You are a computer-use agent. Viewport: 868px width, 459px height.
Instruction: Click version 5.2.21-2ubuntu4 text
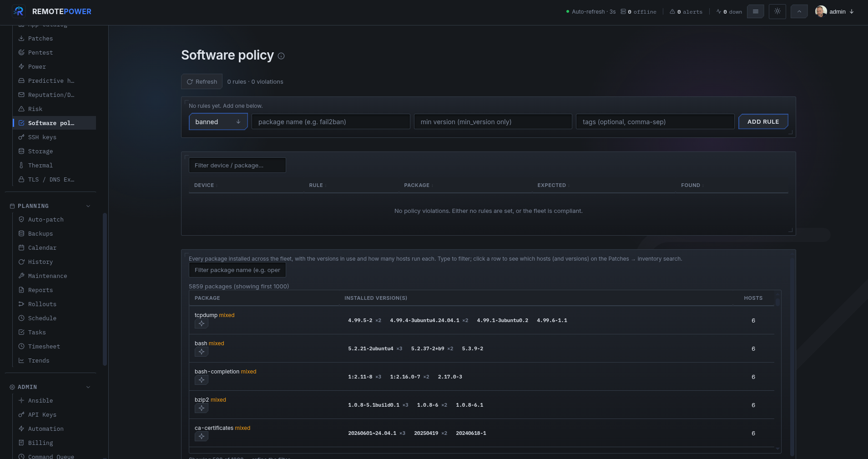[x=371, y=348]
